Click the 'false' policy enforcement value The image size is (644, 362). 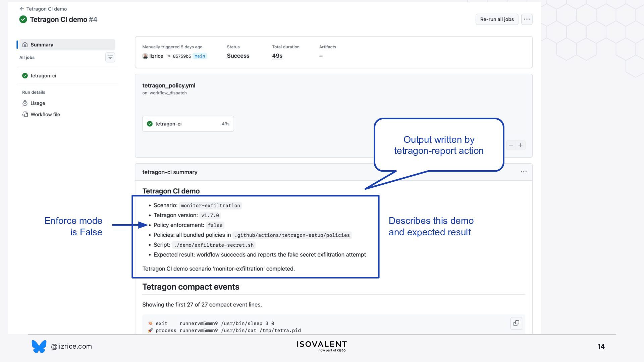point(215,225)
